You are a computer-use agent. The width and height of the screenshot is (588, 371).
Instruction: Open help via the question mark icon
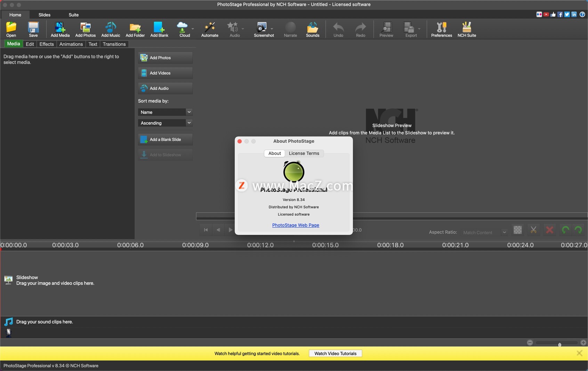(x=582, y=14)
